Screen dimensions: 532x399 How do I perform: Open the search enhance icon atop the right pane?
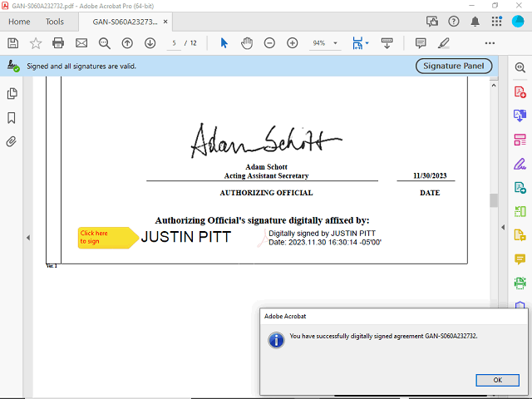coord(520,67)
